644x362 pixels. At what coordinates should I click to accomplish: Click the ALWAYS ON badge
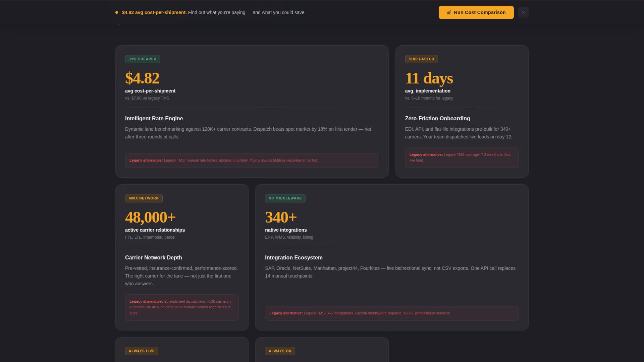coord(280,351)
